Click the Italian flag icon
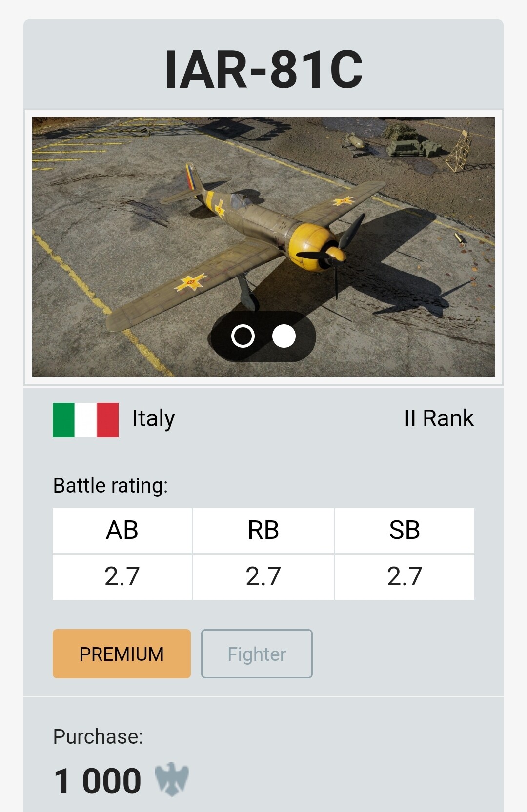This screenshot has height=812, width=527. [x=85, y=420]
